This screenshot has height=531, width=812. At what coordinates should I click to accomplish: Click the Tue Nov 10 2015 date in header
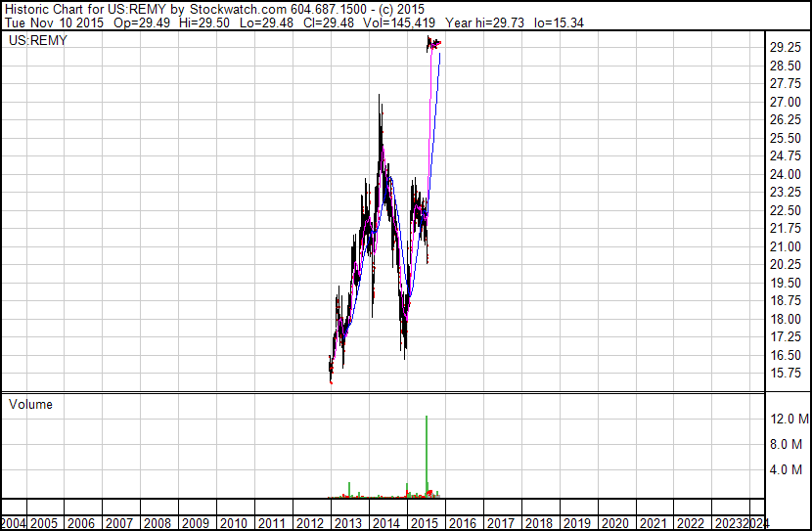(55, 23)
